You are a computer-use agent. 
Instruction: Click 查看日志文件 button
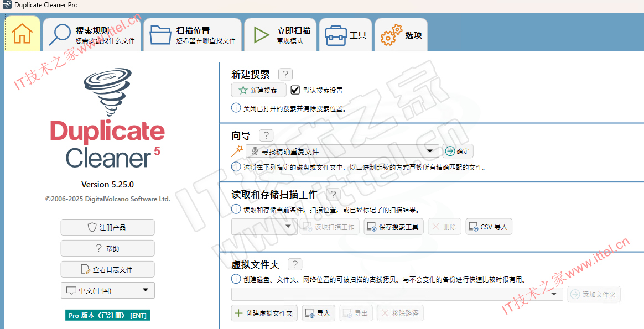coord(107,269)
